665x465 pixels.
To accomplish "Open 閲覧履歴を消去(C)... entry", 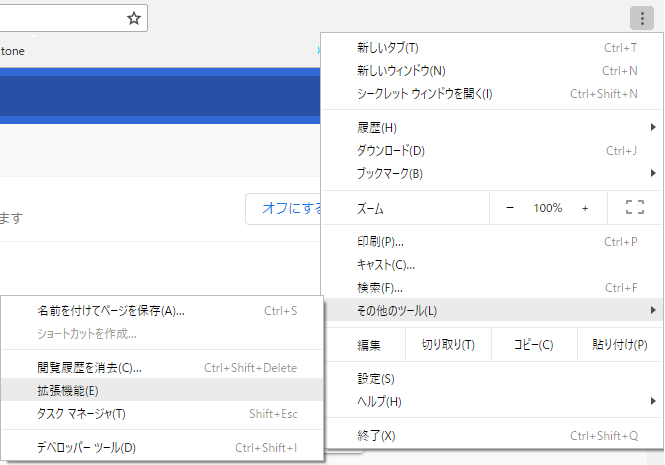I will point(162,367).
